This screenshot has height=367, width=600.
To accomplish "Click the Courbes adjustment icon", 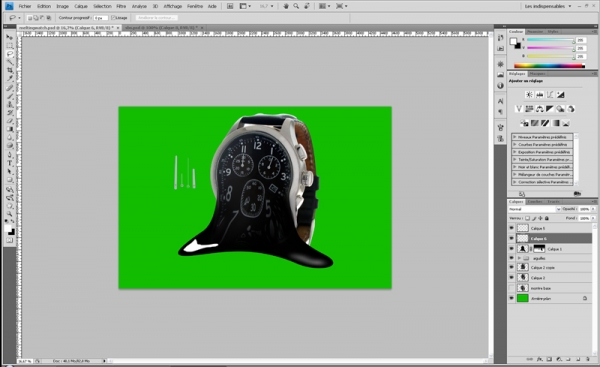I will point(550,95).
